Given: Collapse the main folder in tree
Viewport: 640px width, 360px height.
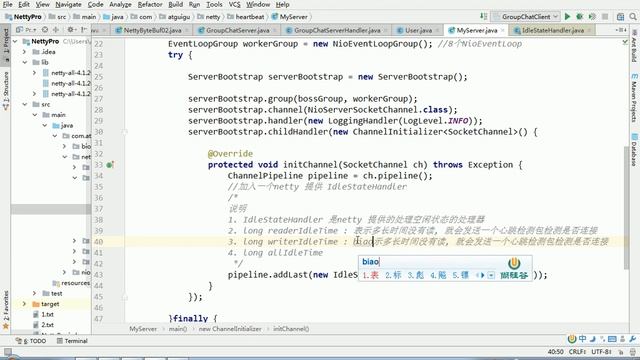Looking at the screenshot, I should [35, 115].
